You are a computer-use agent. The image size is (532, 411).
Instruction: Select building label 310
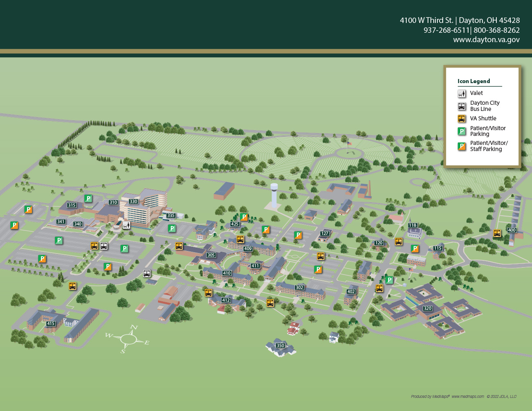pyautogui.click(x=113, y=202)
